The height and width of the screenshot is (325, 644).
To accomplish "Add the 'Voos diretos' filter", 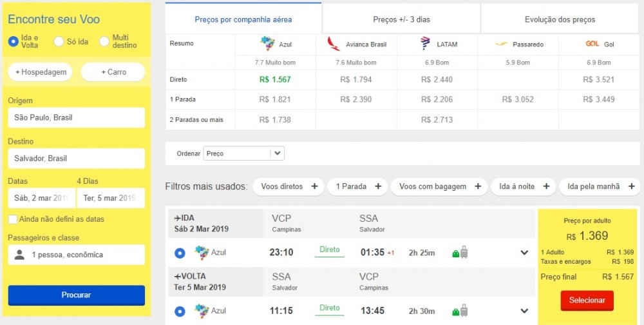I will point(289,186).
